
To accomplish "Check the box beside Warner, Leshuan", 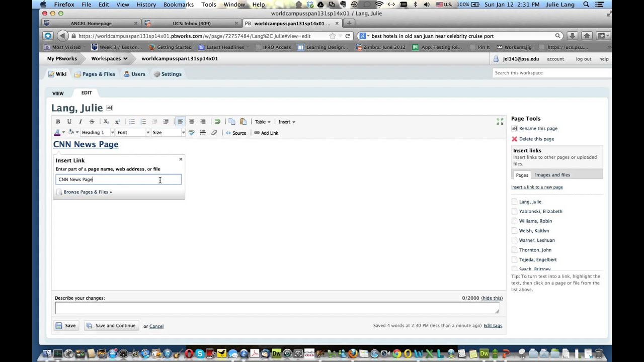I will point(514,240).
